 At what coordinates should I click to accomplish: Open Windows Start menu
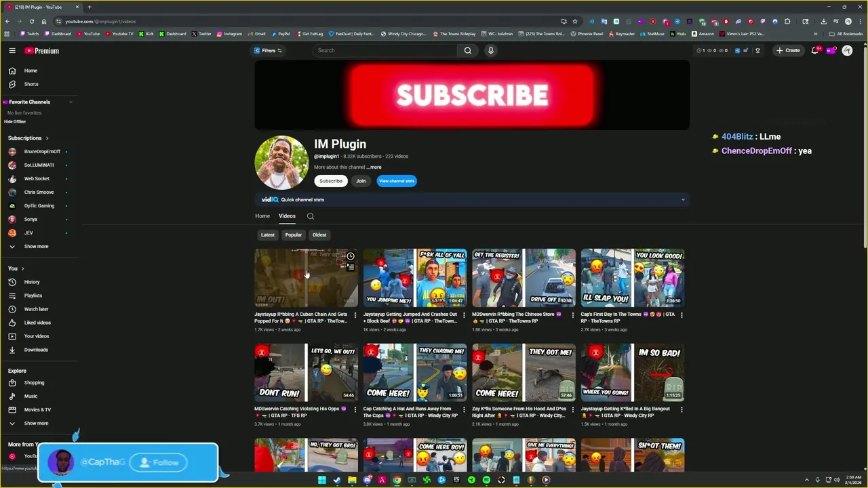point(322,480)
